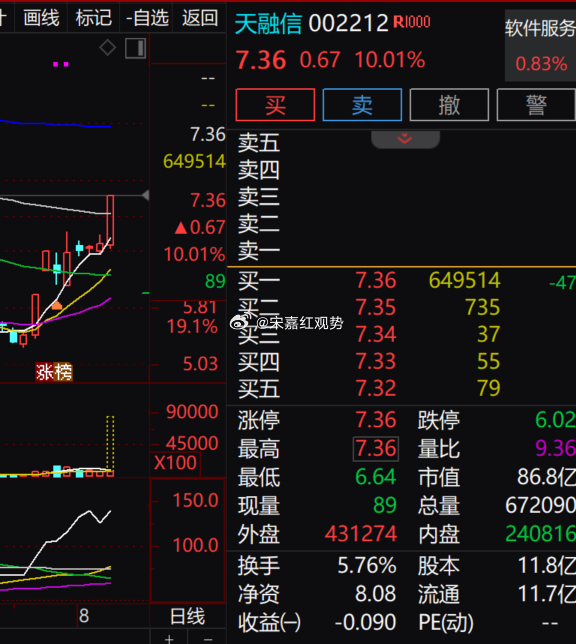This screenshot has width=576, height=644.
Task: Click the 卖五 ask row label
Action: coord(259,143)
